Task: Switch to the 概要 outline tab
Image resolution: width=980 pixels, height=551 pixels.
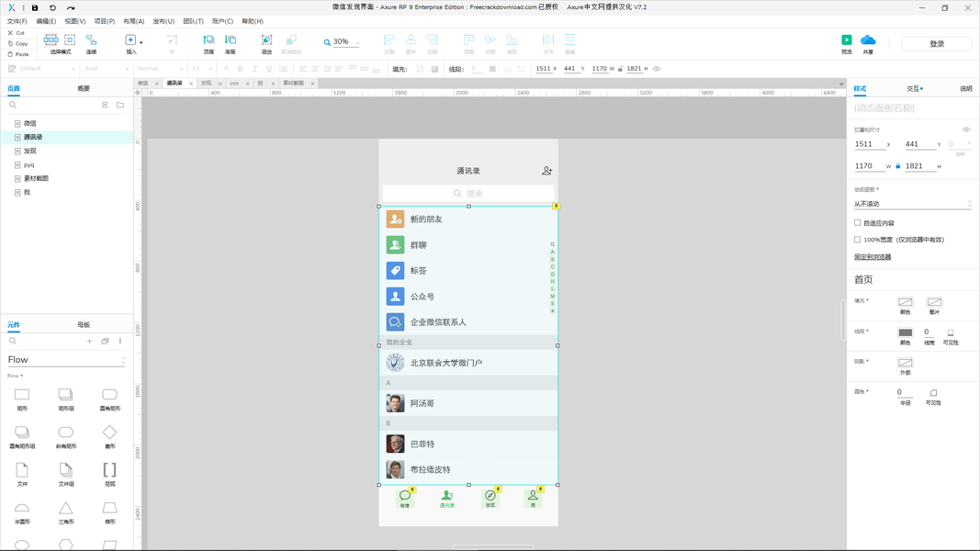Action: [x=84, y=89]
